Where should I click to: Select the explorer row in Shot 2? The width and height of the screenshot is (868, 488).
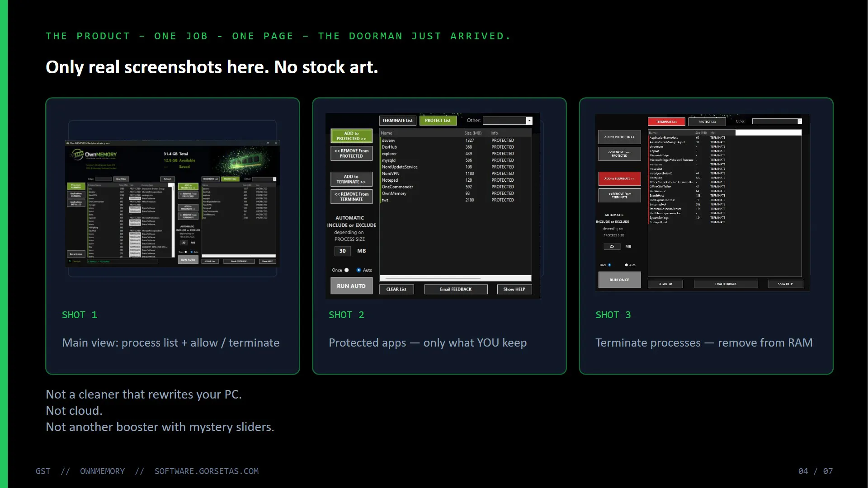[x=456, y=154]
